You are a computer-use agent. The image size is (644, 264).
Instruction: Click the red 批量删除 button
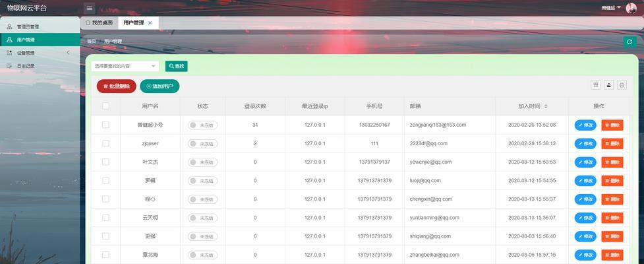117,86
